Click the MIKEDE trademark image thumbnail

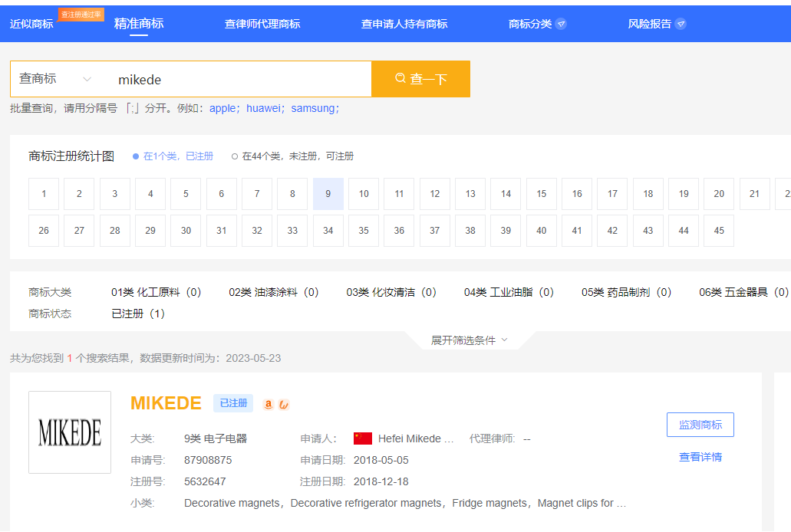tap(70, 432)
